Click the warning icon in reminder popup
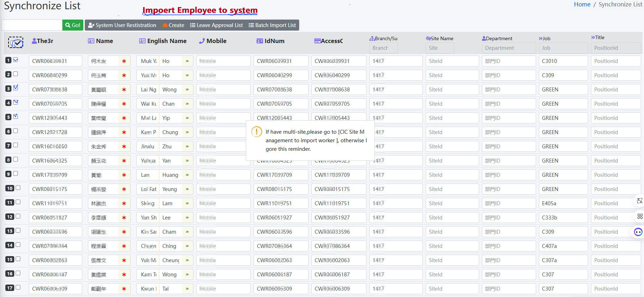Viewport: 644px width, 297px height. click(256, 132)
